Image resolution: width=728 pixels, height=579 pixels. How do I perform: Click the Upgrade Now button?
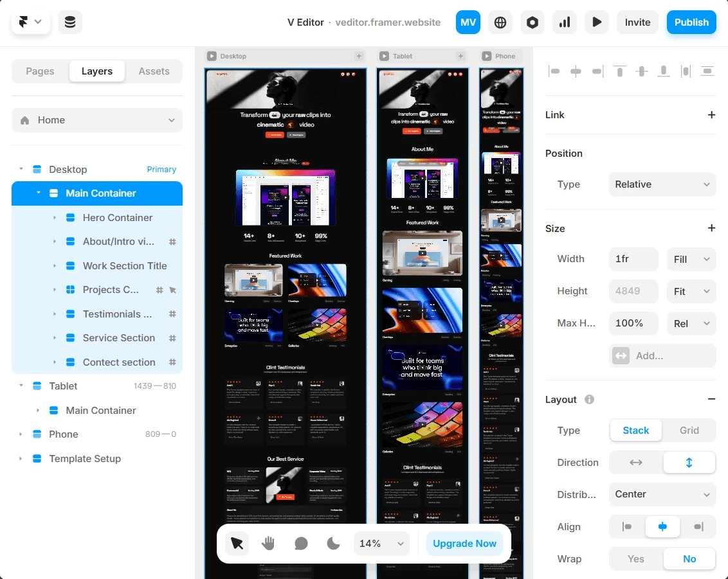click(x=464, y=543)
